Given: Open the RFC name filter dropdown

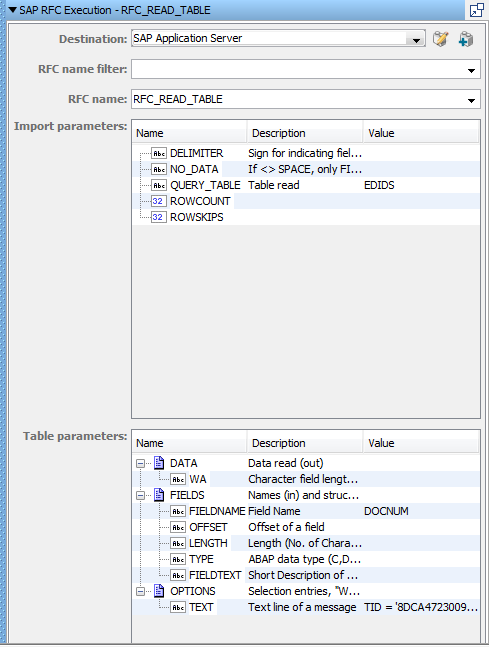Looking at the screenshot, I should (471, 70).
